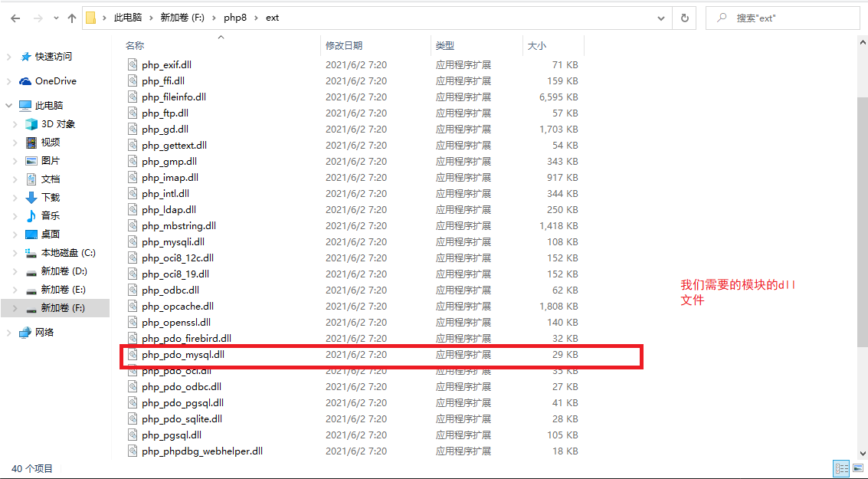868x479 pixels.
Task: Collapse the This PC (此电脑) tree node
Action: click(8, 106)
